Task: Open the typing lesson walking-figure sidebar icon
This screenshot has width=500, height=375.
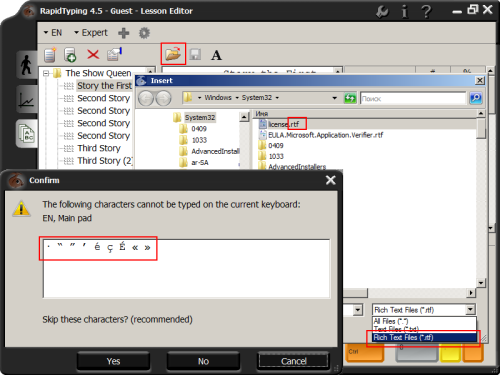Action: (26, 65)
